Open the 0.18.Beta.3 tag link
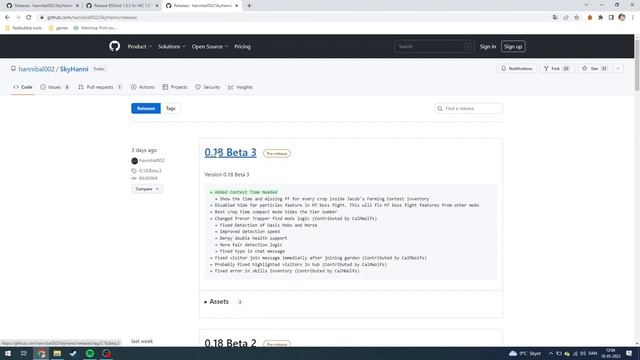This screenshot has height=360, width=640. (x=150, y=171)
